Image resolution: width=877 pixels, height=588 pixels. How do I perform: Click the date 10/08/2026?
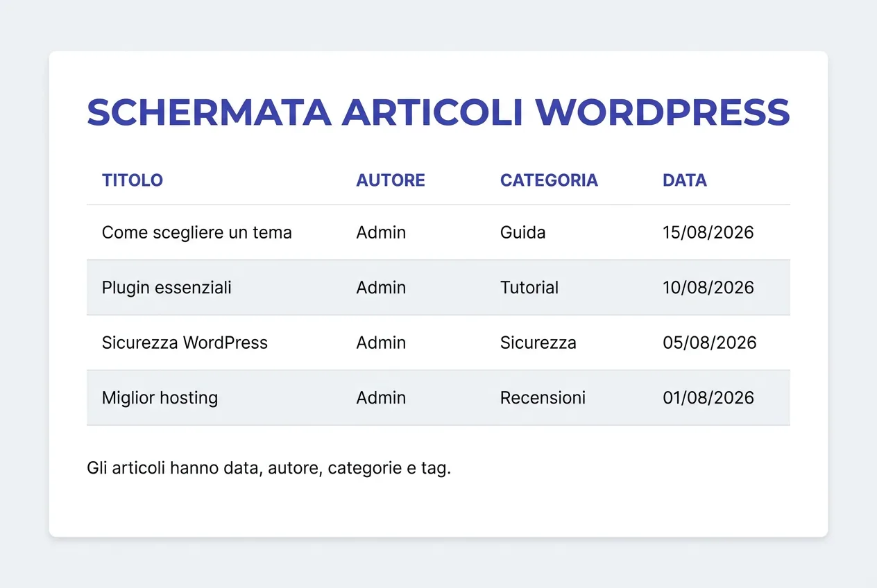(x=708, y=287)
